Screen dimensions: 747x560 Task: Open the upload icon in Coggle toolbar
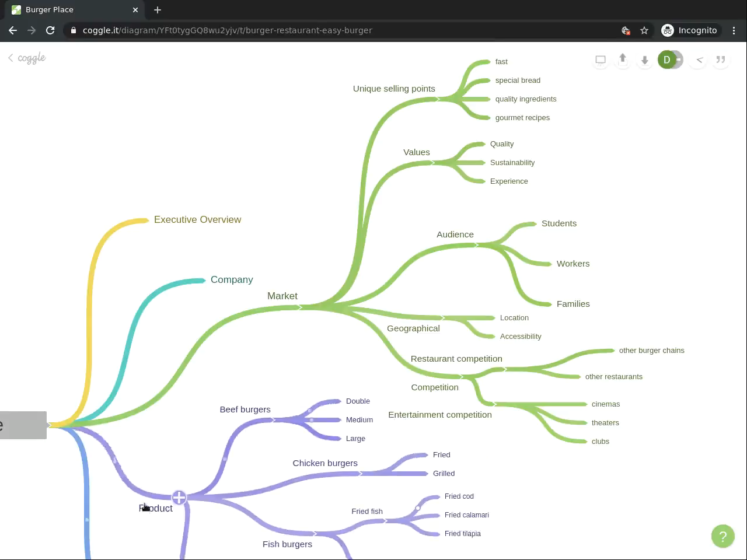tap(623, 60)
